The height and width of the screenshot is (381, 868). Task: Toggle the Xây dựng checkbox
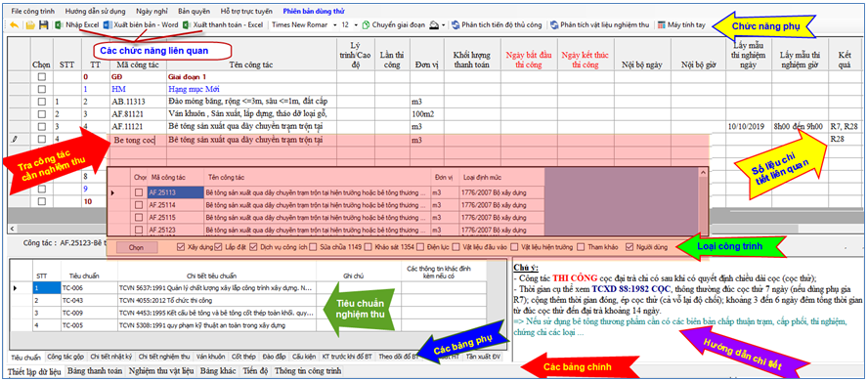[181, 246]
